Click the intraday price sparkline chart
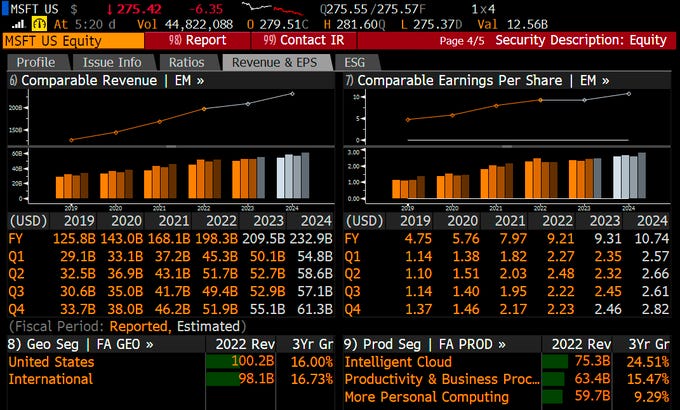This screenshot has height=410, width=680. tap(273, 9)
